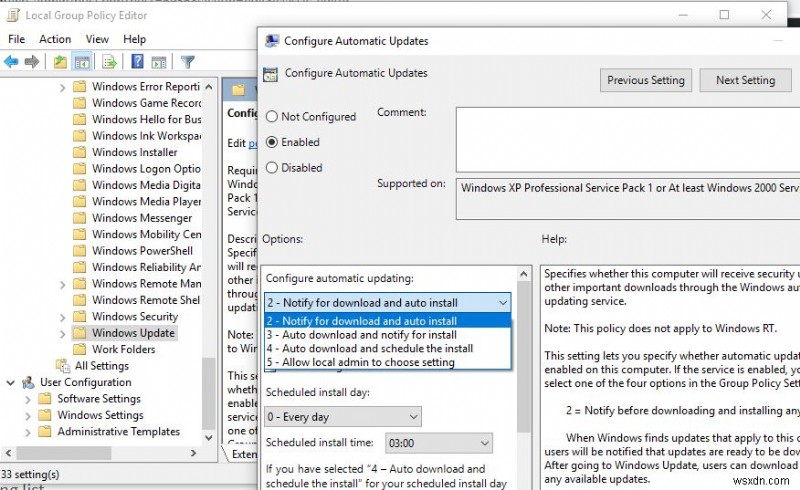Open the Scheduled install day dropdown
The image size is (800, 490).
[343, 417]
